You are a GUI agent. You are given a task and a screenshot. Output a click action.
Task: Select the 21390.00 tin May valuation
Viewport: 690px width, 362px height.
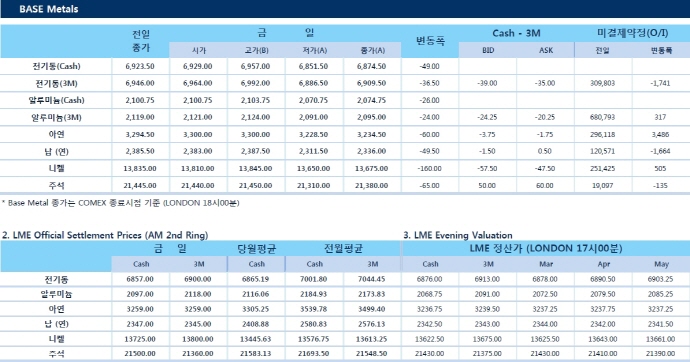pos(661,354)
